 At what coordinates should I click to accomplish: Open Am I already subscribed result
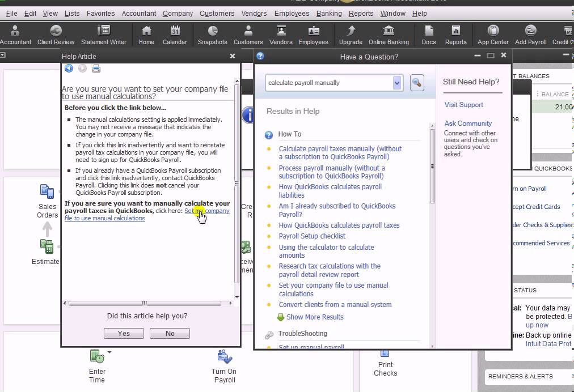(x=337, y=210)
